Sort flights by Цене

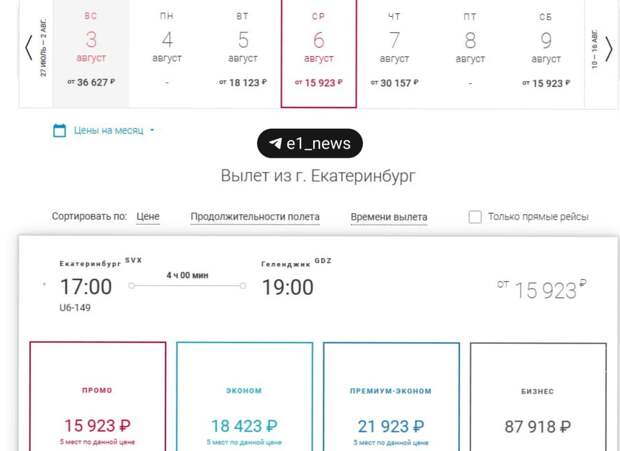[x=148, y=217]
